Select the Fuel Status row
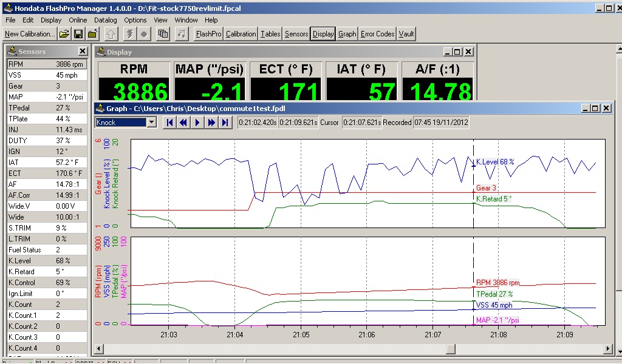 tap(47, 250)
